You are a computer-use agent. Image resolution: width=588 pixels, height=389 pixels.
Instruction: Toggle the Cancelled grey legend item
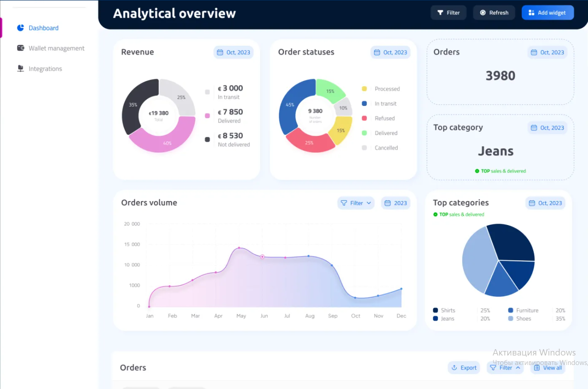[380, 148]
